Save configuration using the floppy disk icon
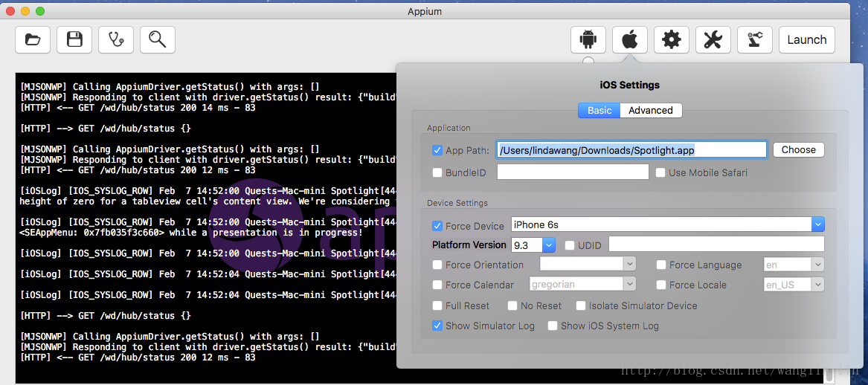 pyautogui.click(x=74, y=40)
